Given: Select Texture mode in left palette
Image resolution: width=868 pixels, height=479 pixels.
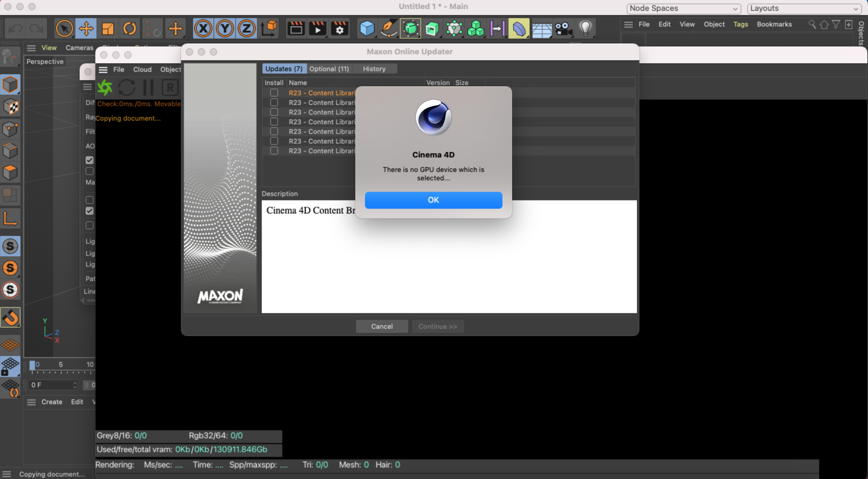Looking at the screenshot, I should point(11,107).
